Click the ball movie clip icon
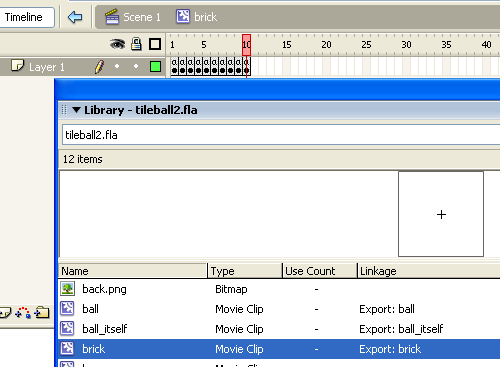 pyautogui.click(x=67, y=308)
